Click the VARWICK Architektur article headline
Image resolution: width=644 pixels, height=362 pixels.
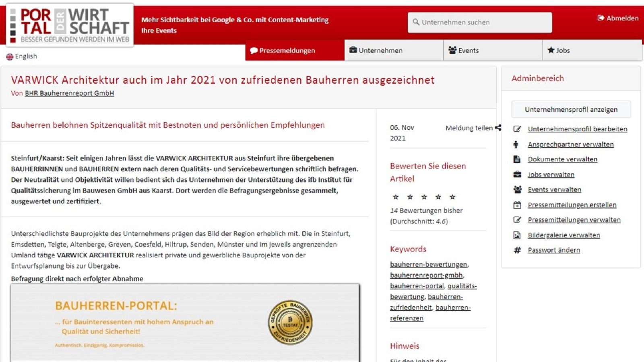[223, 80]
